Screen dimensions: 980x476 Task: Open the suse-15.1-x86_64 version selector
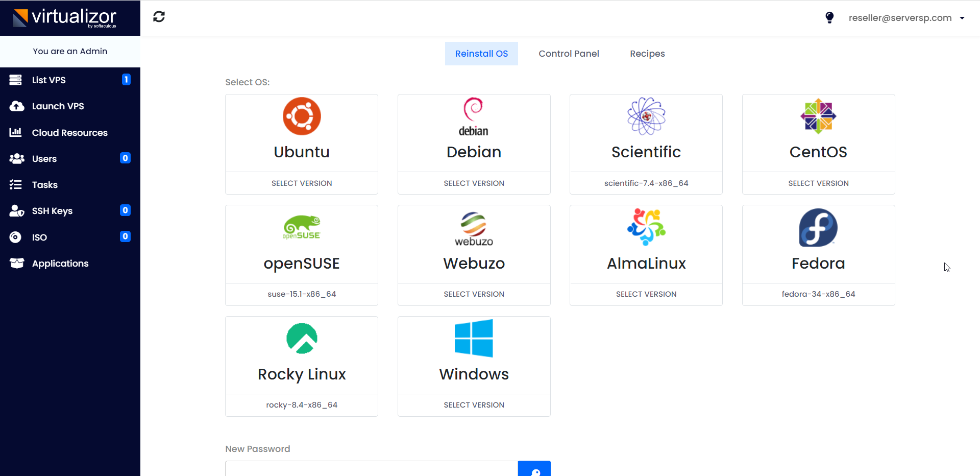point(302,294)
